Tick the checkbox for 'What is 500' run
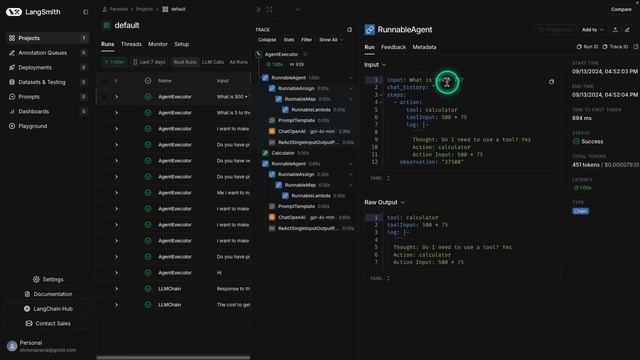This screenshot has height=360, width=640. click(104, 97)
